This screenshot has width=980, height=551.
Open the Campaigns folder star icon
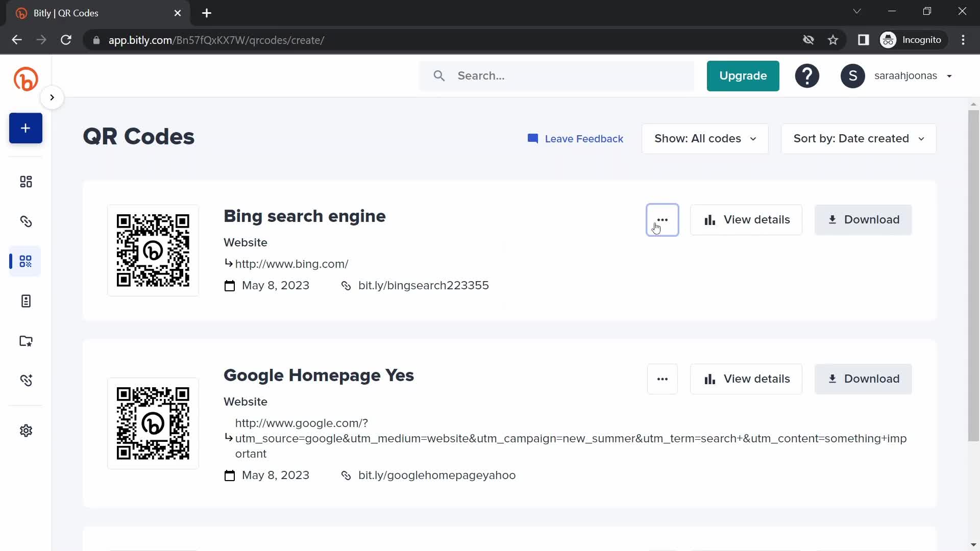[x=26, y=341]
